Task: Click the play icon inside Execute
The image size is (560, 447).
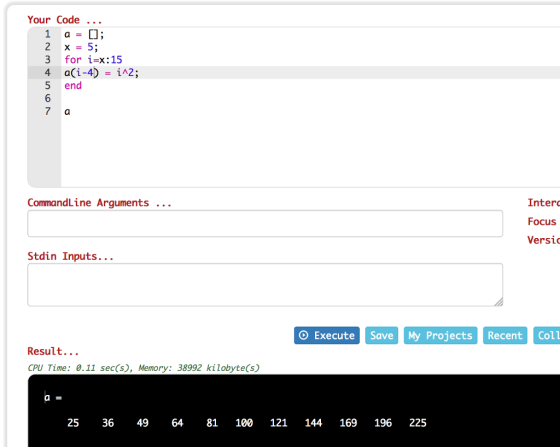Action: click(x=303, y=335)
